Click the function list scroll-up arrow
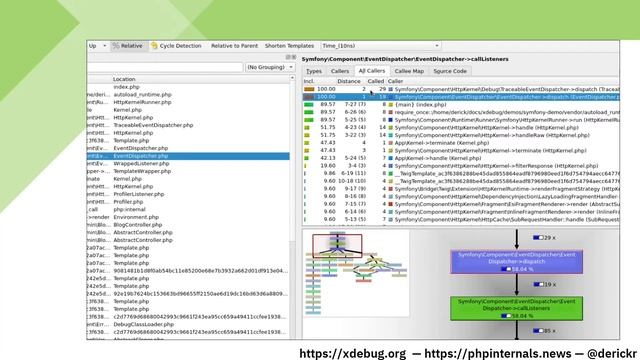 (x=292, y=78)
